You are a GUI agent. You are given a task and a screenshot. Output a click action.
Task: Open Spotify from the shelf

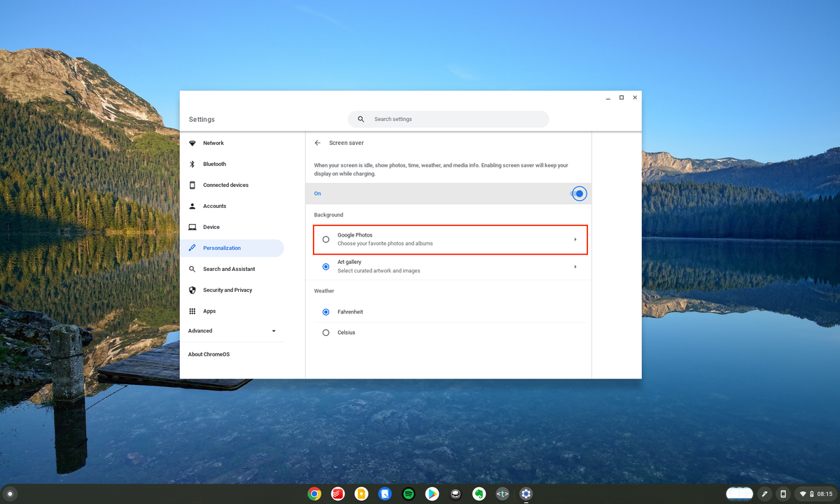408,493
